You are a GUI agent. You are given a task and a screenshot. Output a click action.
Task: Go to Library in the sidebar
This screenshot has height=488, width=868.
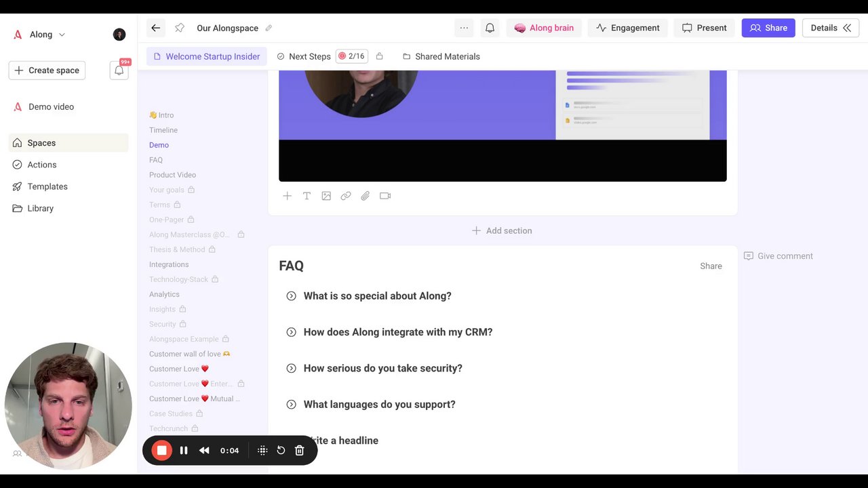pos(68,208)
